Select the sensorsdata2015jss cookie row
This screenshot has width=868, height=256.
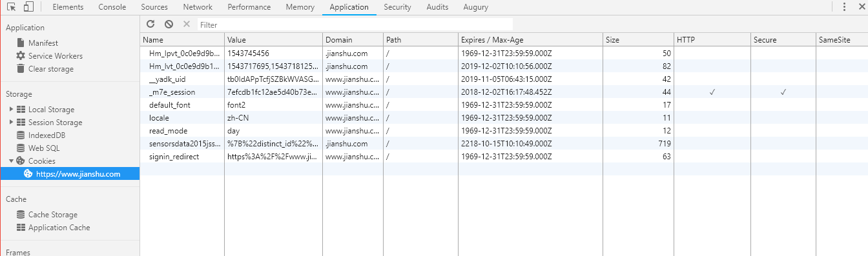tap(504, 144)
